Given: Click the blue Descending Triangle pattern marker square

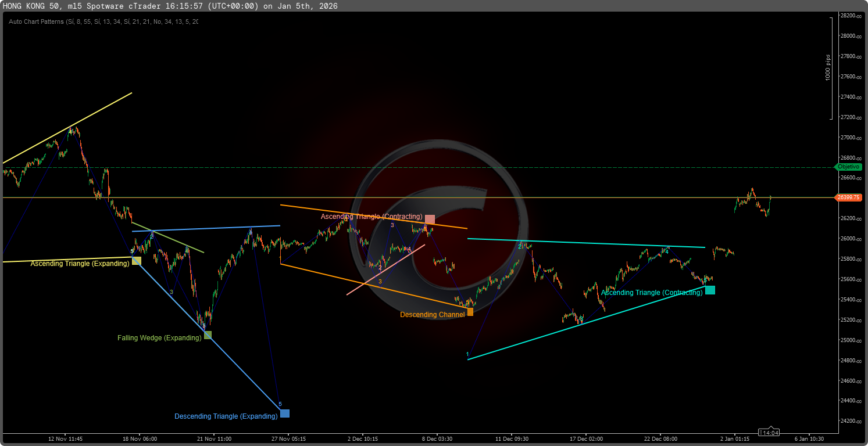Looking at the screenshot, I should (x=284, y=413).
